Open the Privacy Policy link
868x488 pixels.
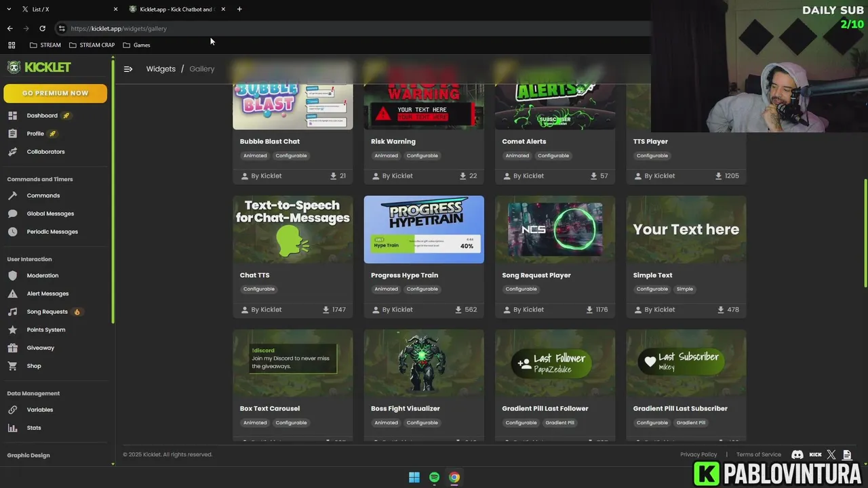tap(698, 455)
